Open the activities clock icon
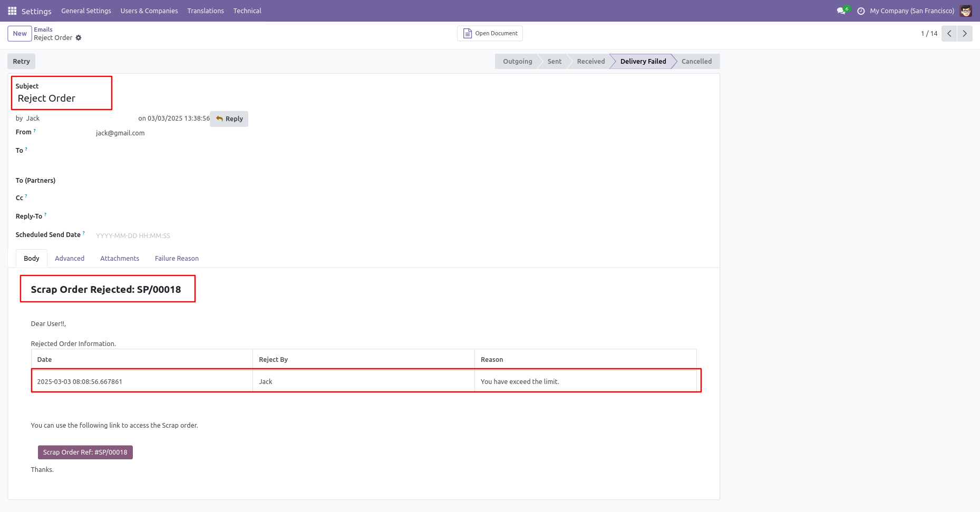The height and width of the screenshot is (512, 980). [861, 11]
